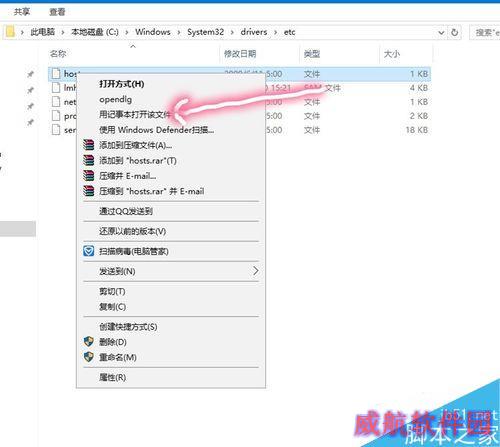Navigate to drivers breadcrumb segment
This screenshot has width=500, height=447.
(x=254, y=32)
